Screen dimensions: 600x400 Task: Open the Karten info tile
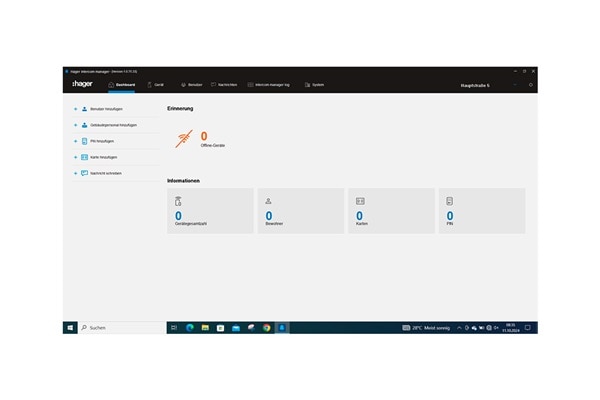(390, 211)
